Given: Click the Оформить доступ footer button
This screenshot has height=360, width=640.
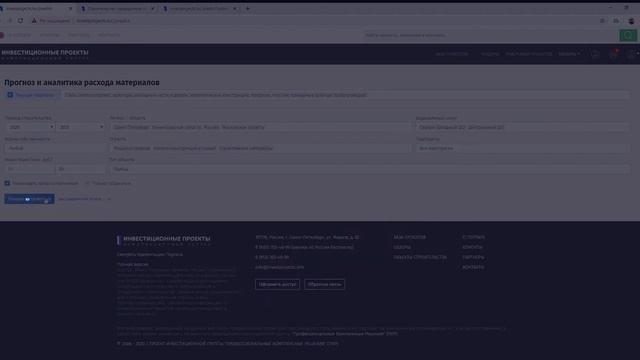Looking at the screenshot, I should (x=278, y=284).
